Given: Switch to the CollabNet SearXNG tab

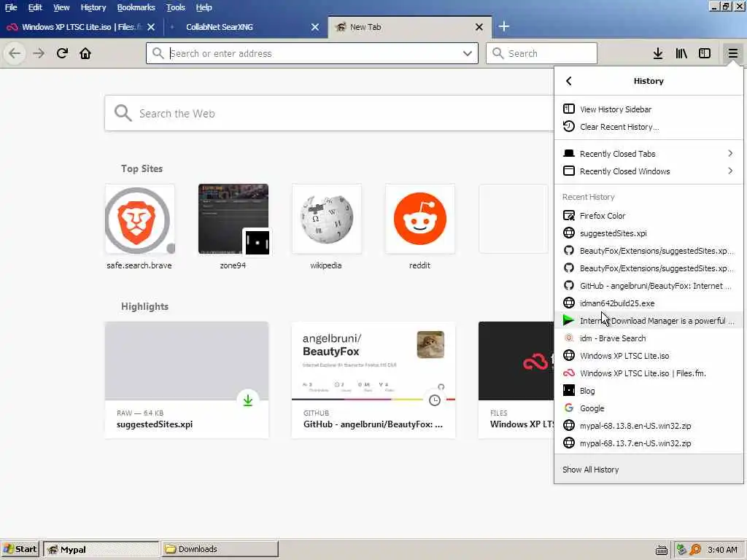Looking at the screenshot, I should coord(247,27).
